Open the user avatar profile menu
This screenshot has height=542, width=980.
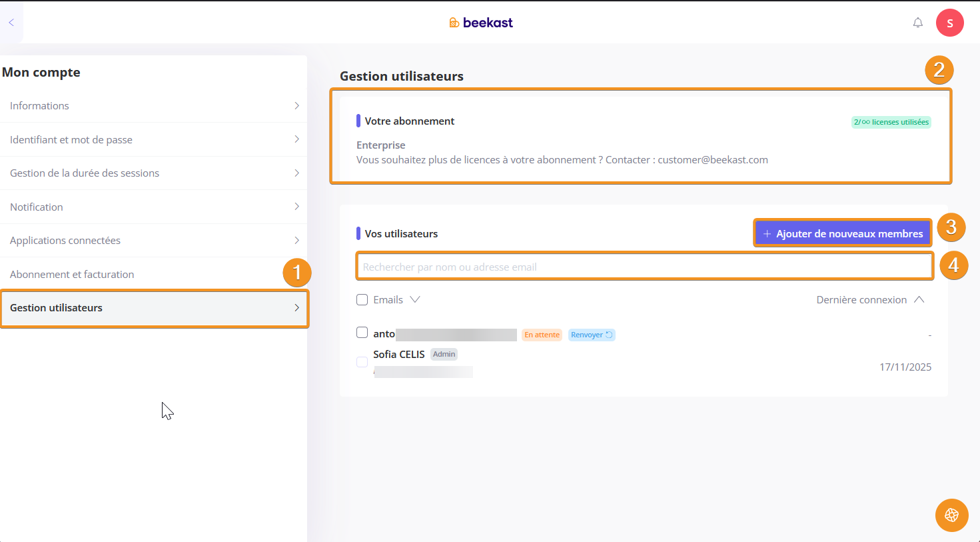pos(949,23)
